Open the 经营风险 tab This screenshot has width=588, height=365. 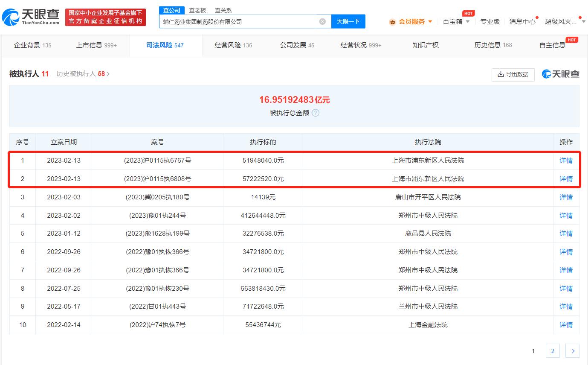(x=233, y=45)
